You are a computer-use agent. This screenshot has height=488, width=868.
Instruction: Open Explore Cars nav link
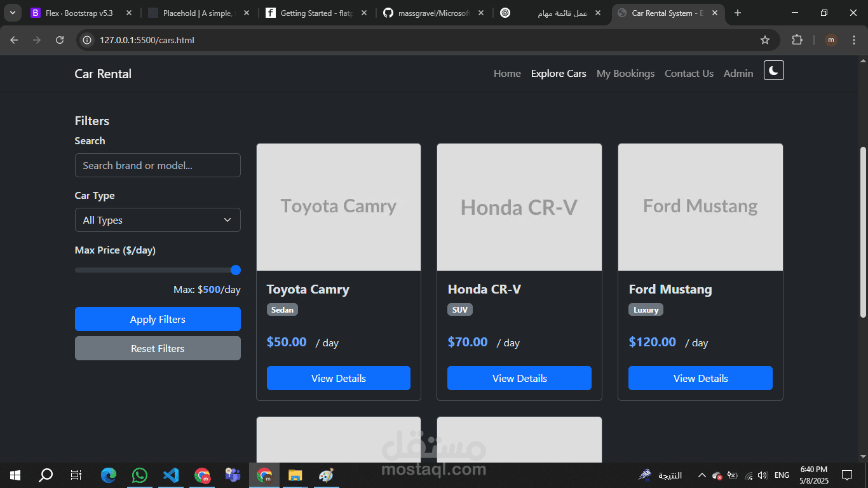pos(559,74)
